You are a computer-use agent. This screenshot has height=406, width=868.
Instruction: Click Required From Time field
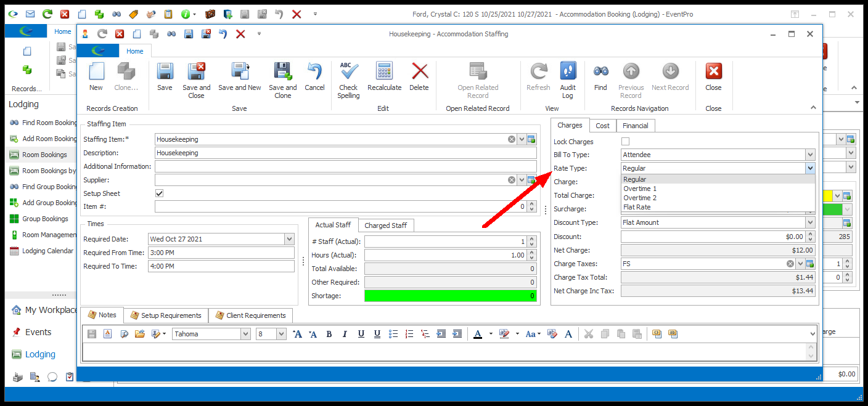click(x=221, y=253)
